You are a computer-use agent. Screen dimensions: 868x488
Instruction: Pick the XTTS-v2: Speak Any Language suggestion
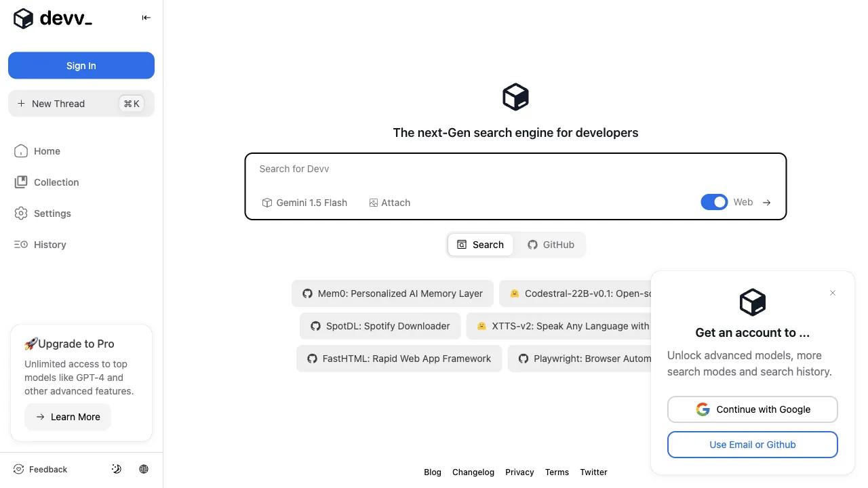(x=559, y=326)
